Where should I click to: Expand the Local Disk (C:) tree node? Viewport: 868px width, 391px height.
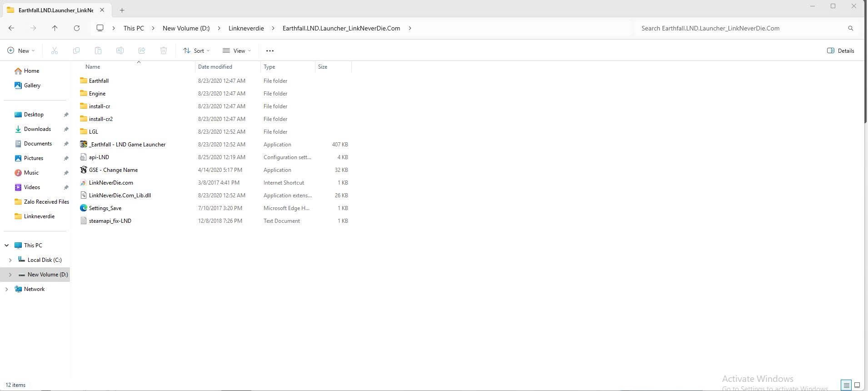10,260
